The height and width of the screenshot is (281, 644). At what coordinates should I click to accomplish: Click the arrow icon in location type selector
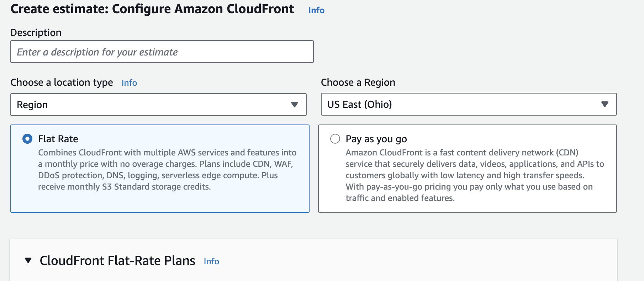(294, 105)
